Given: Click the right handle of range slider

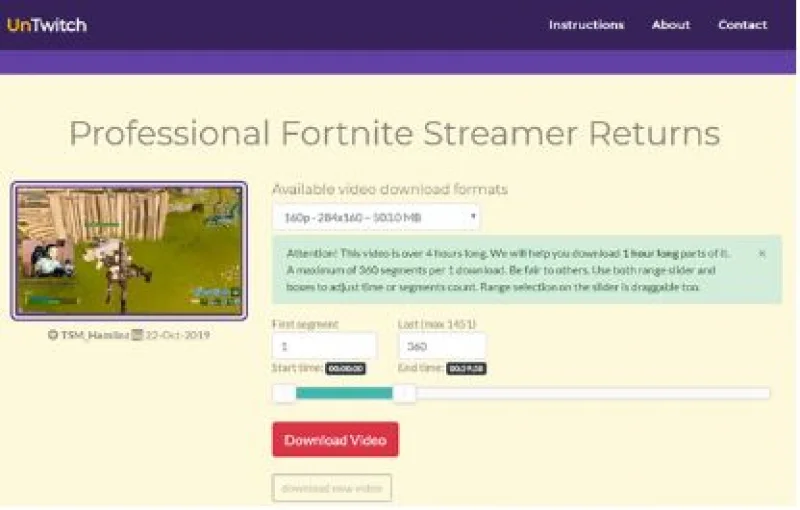Looking at the screenshot, I should pyautogui.click(x=404, y=394).
